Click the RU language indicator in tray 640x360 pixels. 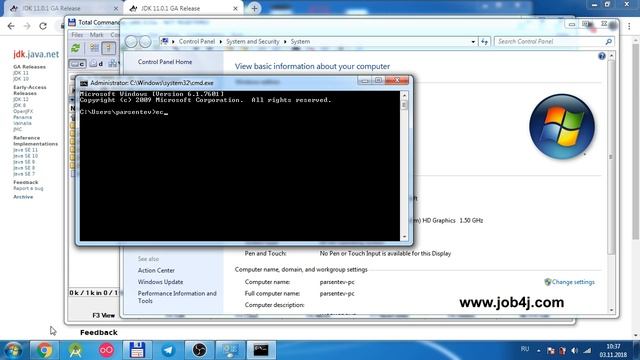pyautogui.click(x=525, y=349)
